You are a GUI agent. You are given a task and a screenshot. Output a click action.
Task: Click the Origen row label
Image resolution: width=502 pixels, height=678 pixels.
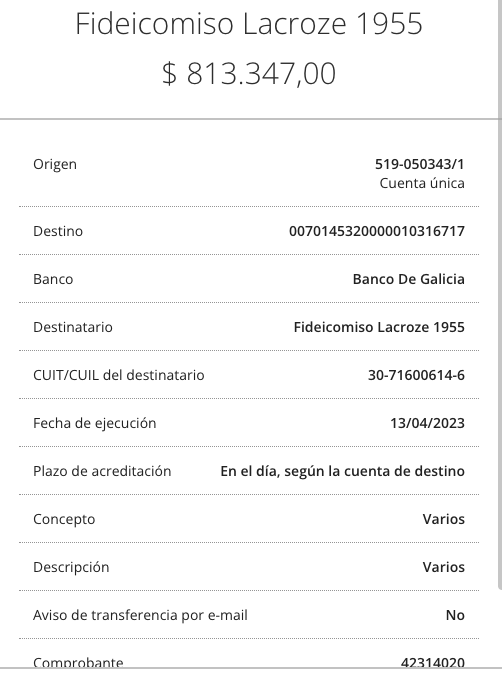click(55, 164)
